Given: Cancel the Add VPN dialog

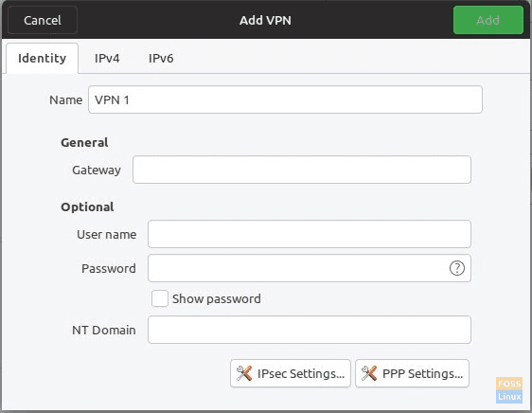Looking at the screenshot, I should pyautogui.click(x=43, y=21).
